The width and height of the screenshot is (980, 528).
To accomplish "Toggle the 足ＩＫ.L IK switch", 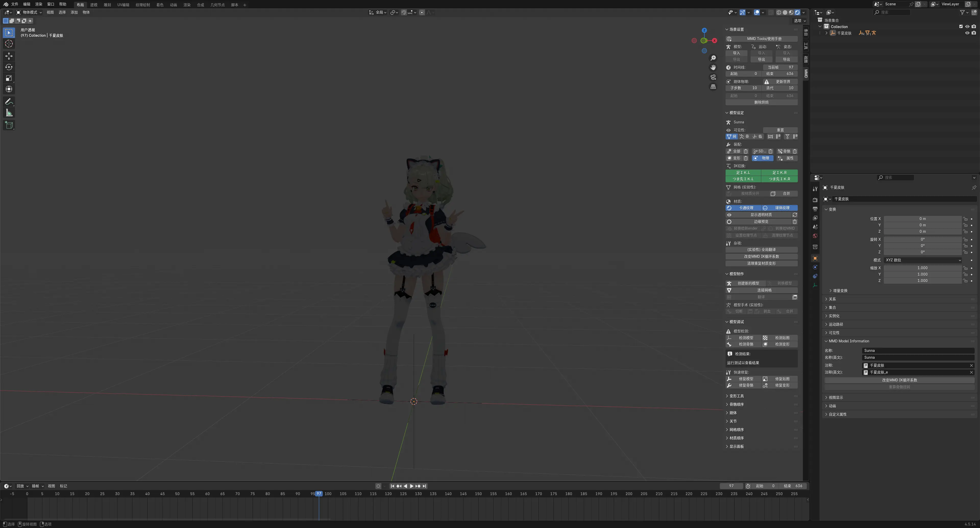I will (743, 173).
